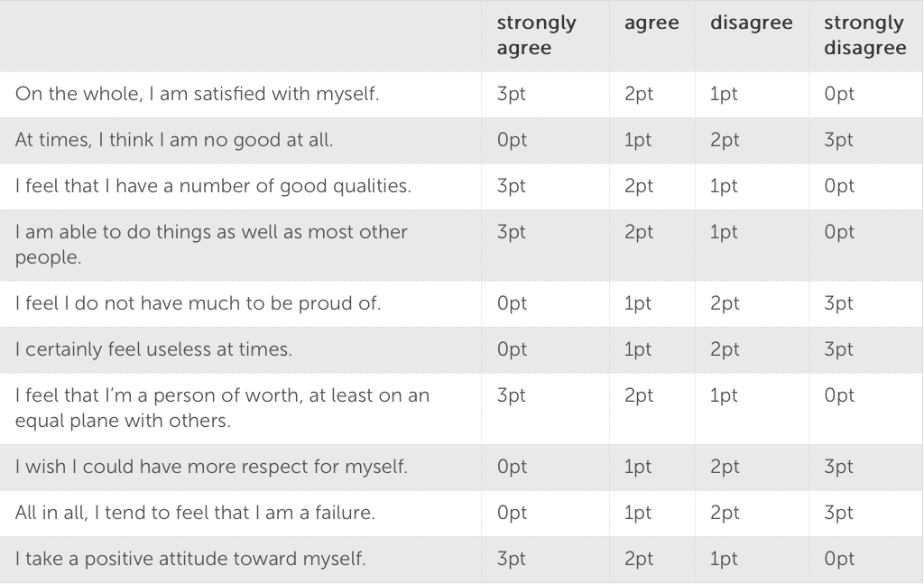Viewport: 924px width, 585px height.
Task: Select 3pt for 'positive attitude toward myself'
Action: tap(511, 559)
